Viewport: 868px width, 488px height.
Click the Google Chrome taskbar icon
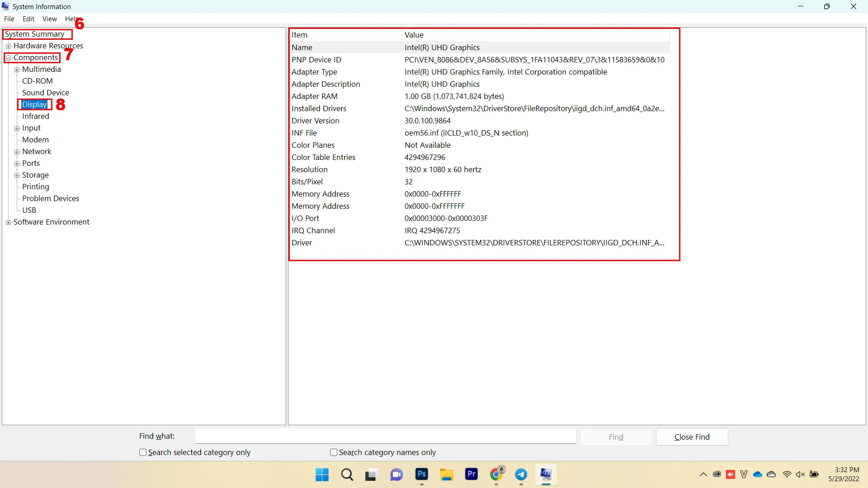pos(496,474)
